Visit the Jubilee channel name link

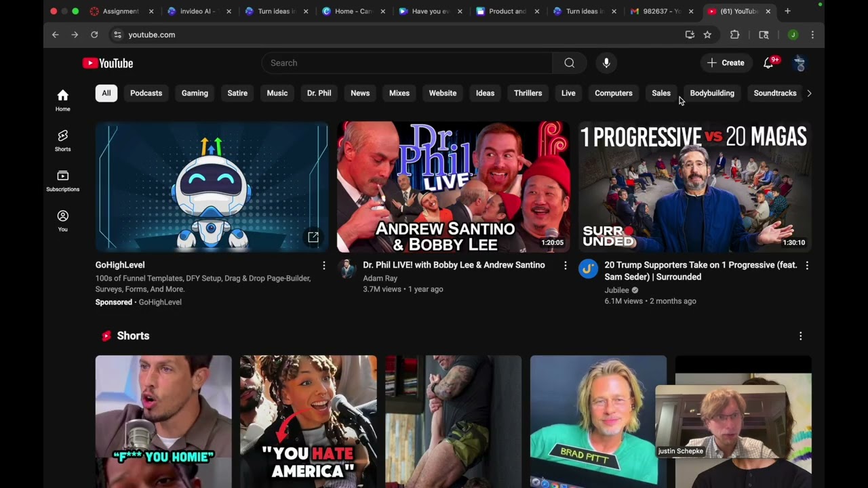[616, 290]
